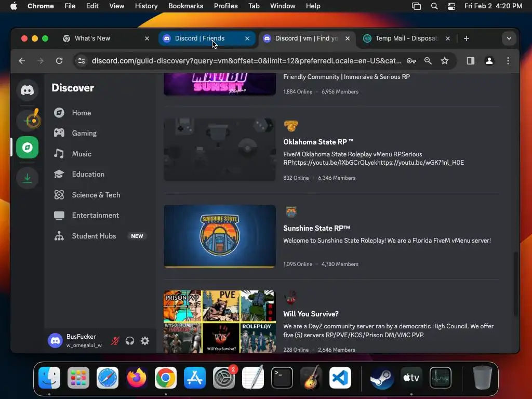Toggle the Chrome side panel

[470, 61]
